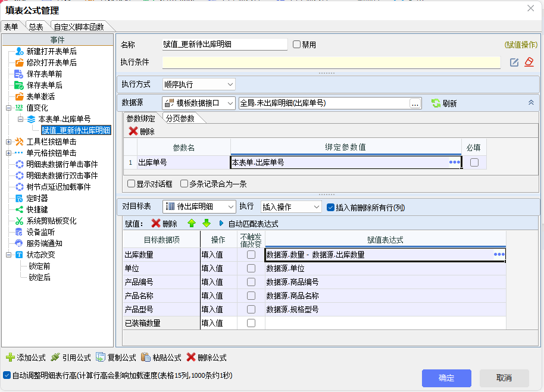Open browse button beside 全局.未出库明细(出库单号)
544x392 pixels.
click(x=415, y=104)
